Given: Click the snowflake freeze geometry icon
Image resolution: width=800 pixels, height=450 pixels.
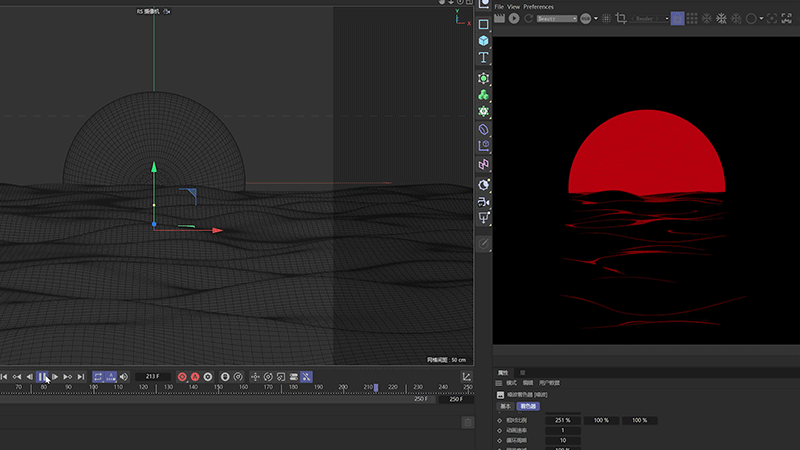Looking at the screenshot, I should [721, 18].
